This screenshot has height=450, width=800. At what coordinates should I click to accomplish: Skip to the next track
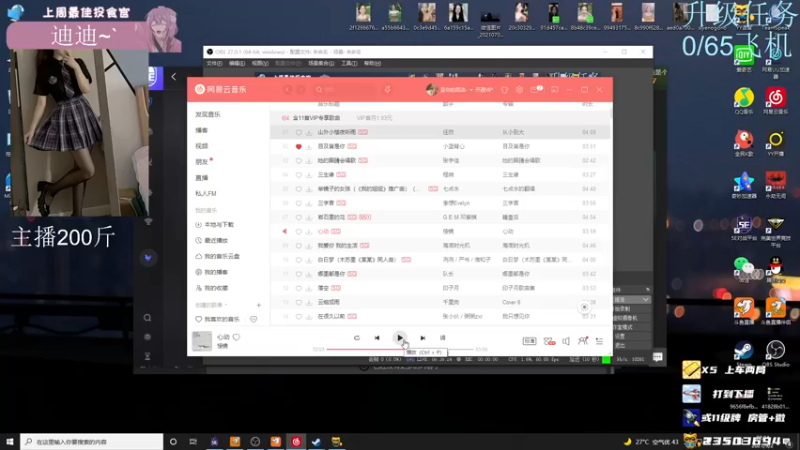pyautogui.click(x=422, y=338)
